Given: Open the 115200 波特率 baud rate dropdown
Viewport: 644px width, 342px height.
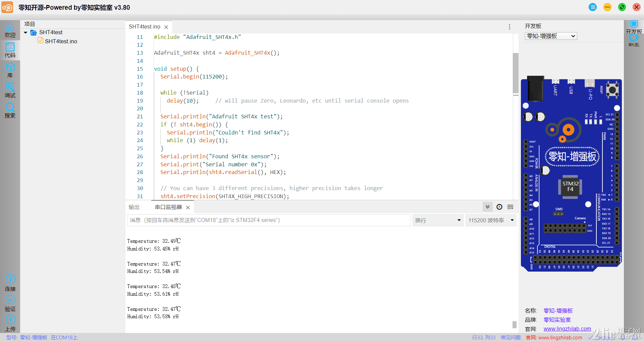Looking at the screenshot, I should click(491, 220).
